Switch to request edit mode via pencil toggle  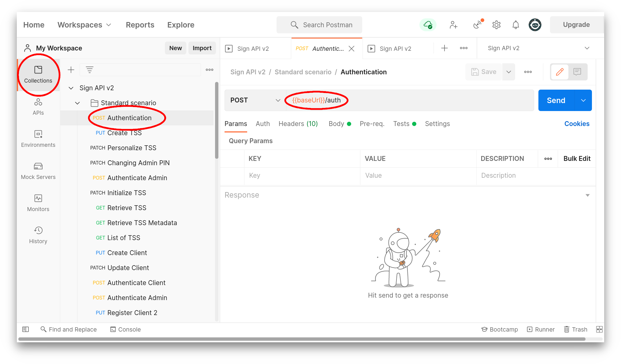pyautogui.click(x=560, y=72)
